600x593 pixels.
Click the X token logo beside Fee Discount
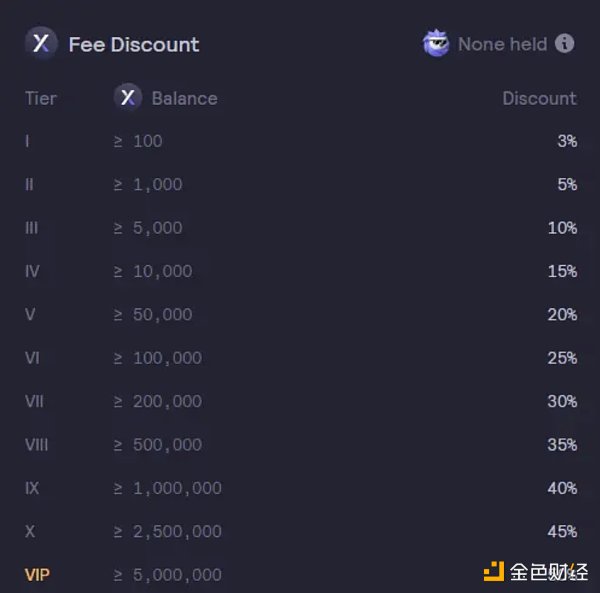tap(41, 44)
